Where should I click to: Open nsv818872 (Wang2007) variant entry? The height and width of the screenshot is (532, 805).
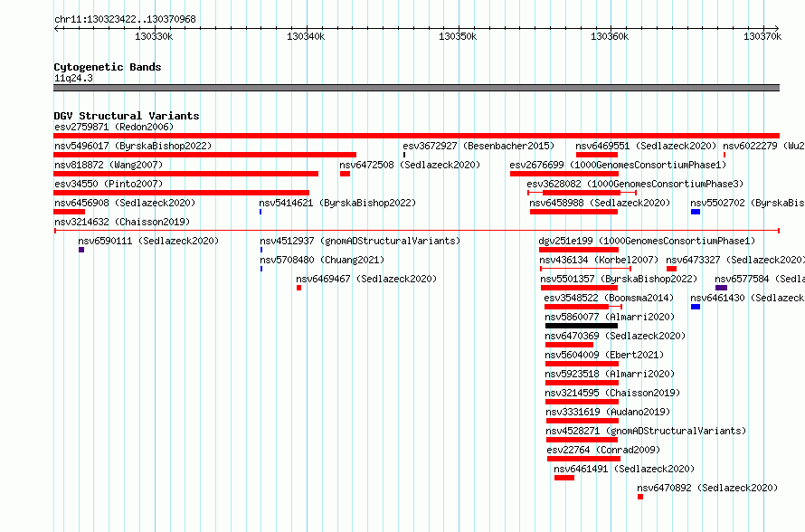109,165
